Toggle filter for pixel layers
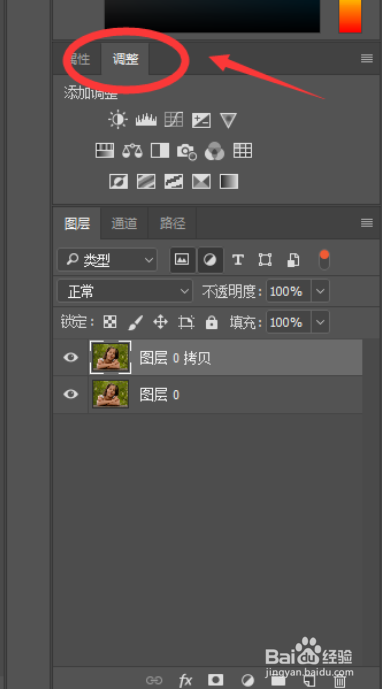The image size is (382, 690). (x=183, y=260)
